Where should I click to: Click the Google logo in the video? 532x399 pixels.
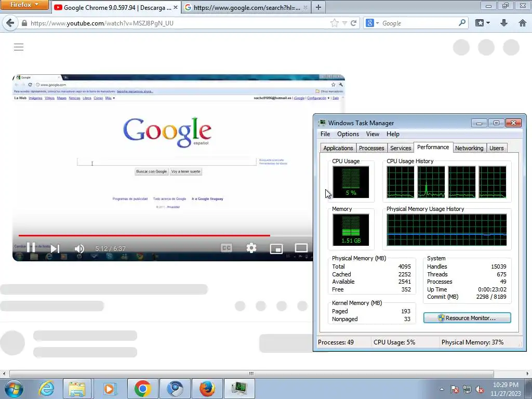[167, 132]
